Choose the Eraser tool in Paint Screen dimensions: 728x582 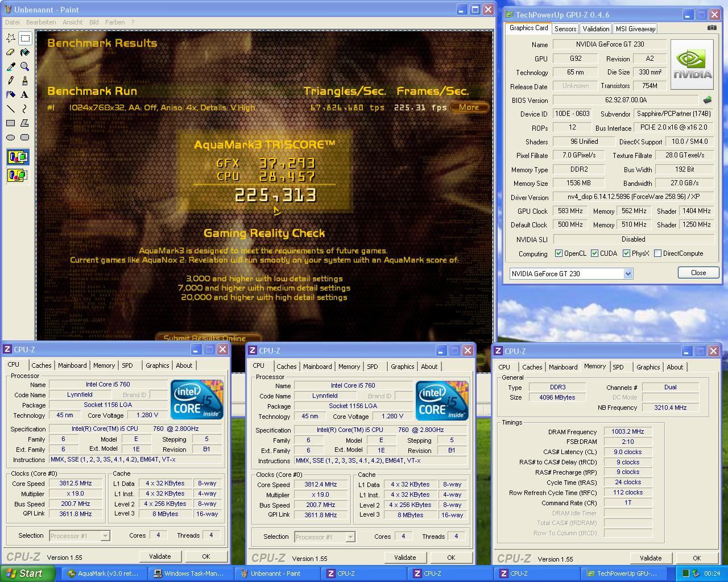[x=11, y=52]
